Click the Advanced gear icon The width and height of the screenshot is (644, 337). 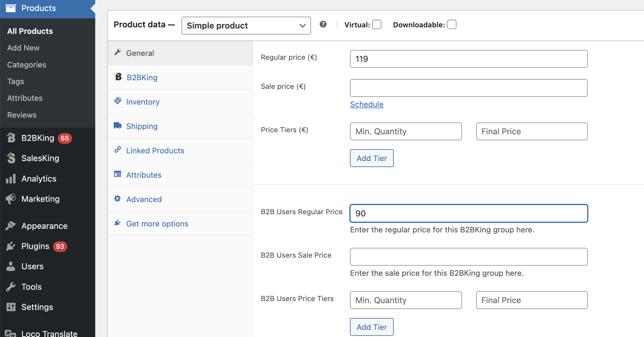[x=118, y=198]
